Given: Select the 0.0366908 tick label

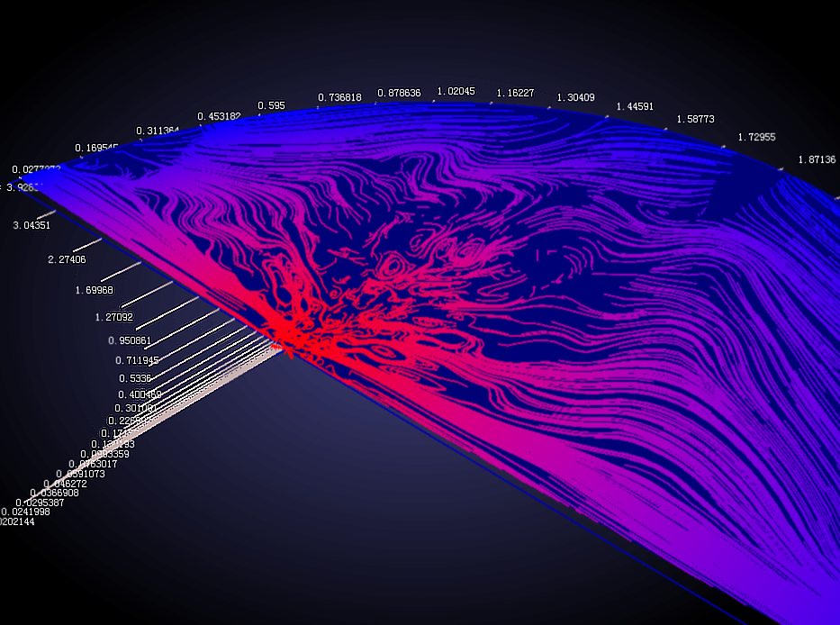Looking at the screenshot, I should (x=54, y=493).
